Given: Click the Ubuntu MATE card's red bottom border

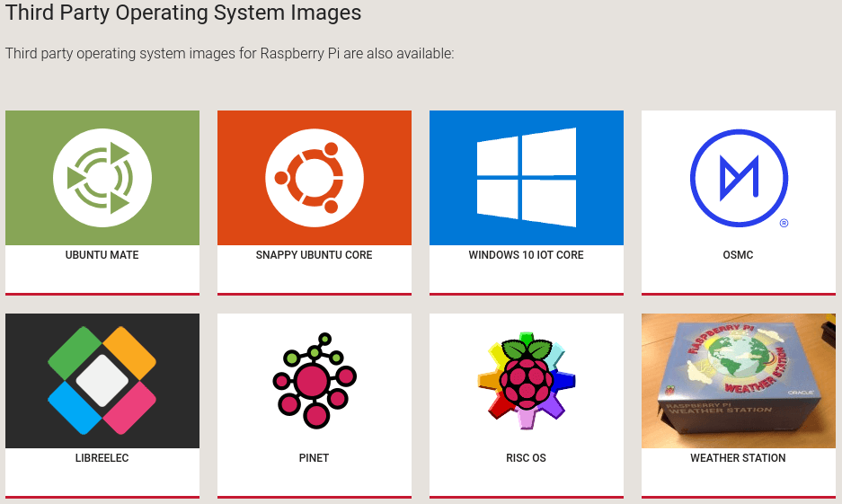Looking at the screenshot, I should tap(102, 294).
